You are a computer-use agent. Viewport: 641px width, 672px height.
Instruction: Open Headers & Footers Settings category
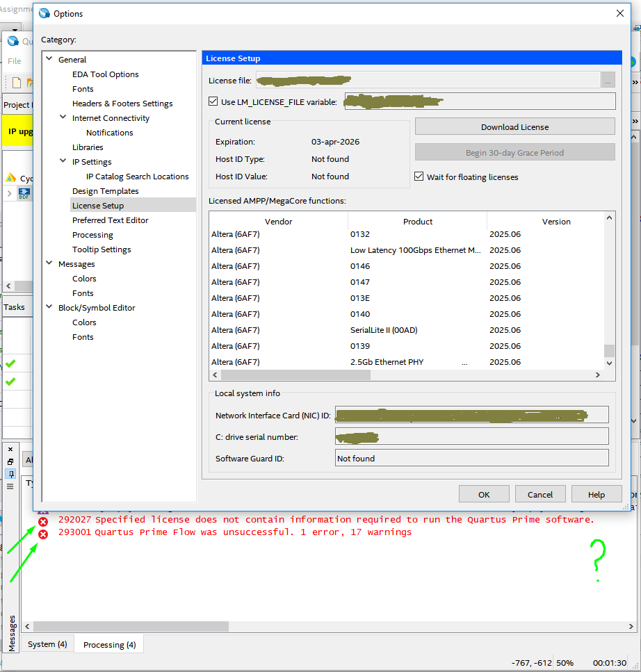tap(122, 104)
